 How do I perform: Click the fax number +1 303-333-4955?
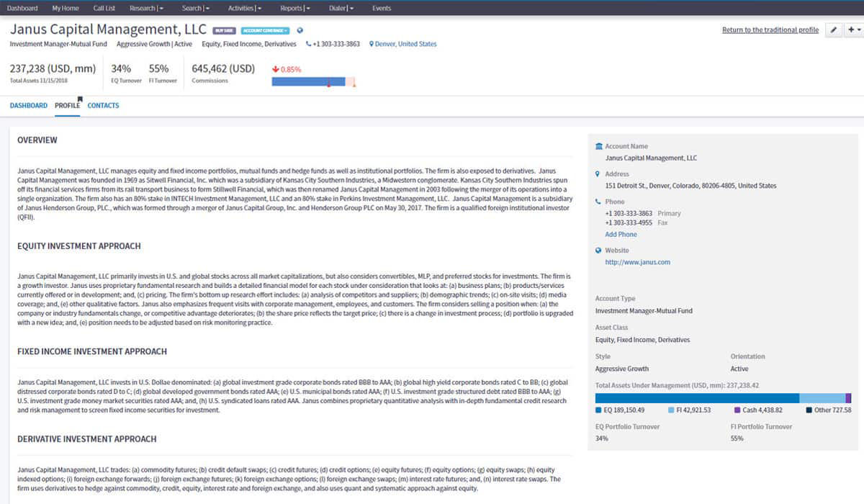tap(629, 223)
